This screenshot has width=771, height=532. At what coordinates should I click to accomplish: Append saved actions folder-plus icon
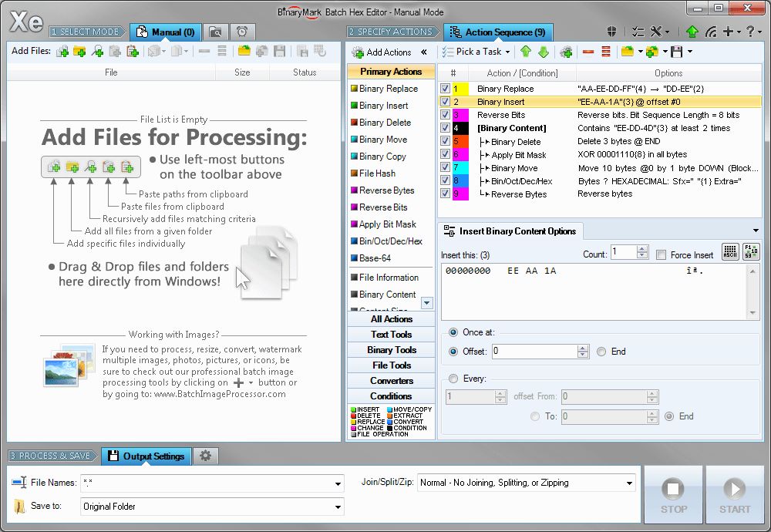point(652,51)
